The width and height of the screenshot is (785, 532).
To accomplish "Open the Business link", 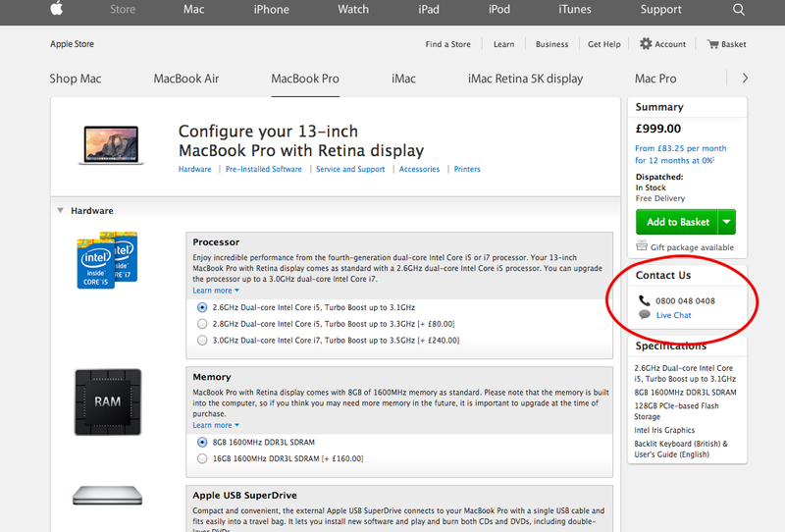I will click(x=551, y=44).
